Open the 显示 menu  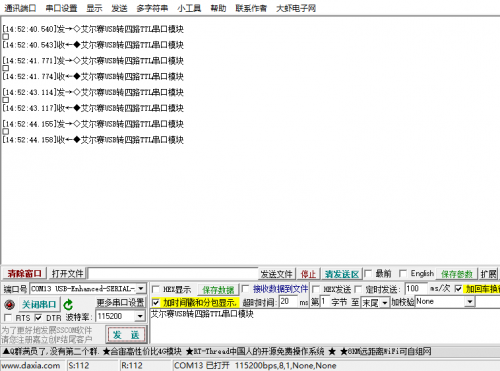click(x=94, y=8)
